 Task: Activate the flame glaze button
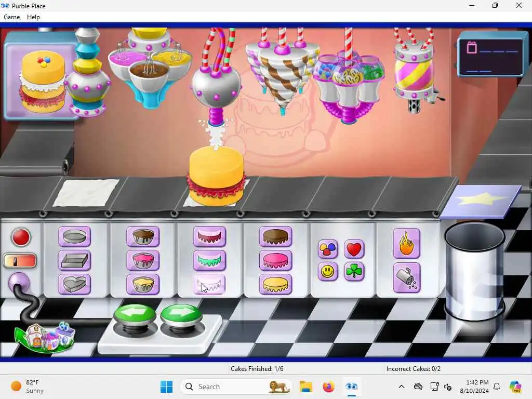[406, 243]
